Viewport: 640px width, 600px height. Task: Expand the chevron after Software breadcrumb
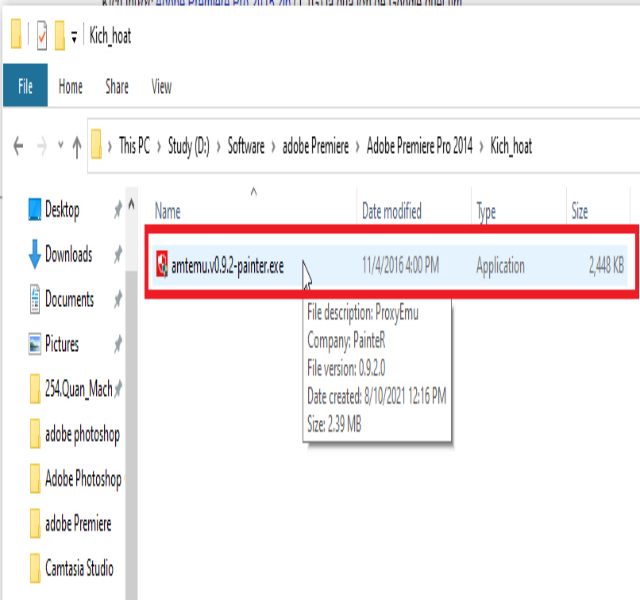tap(273, 147)
